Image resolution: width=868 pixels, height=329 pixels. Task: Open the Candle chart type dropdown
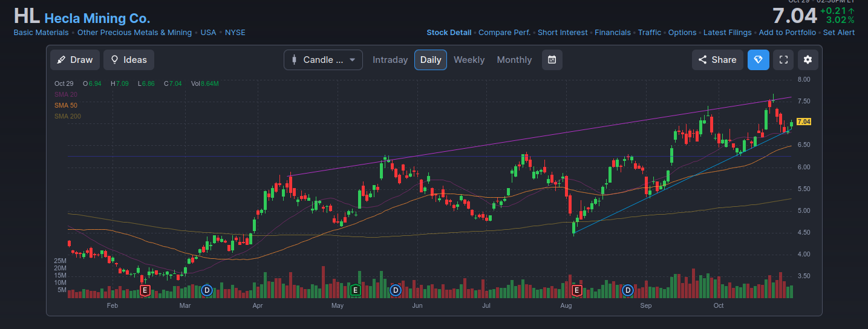tap(323, 60)
